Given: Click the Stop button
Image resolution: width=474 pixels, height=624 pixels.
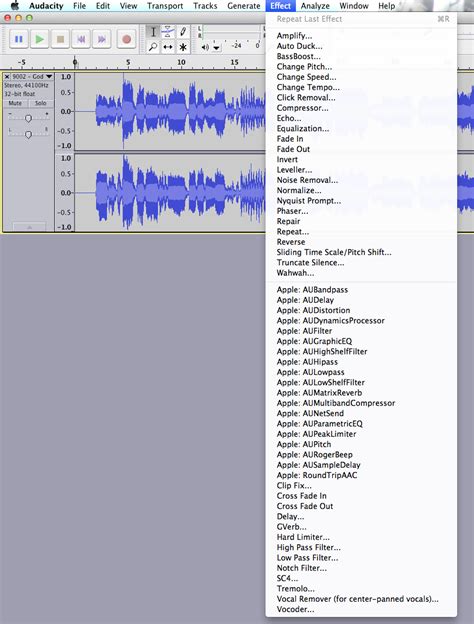Looking at the screenshot, I should click(x=60, y=39).
